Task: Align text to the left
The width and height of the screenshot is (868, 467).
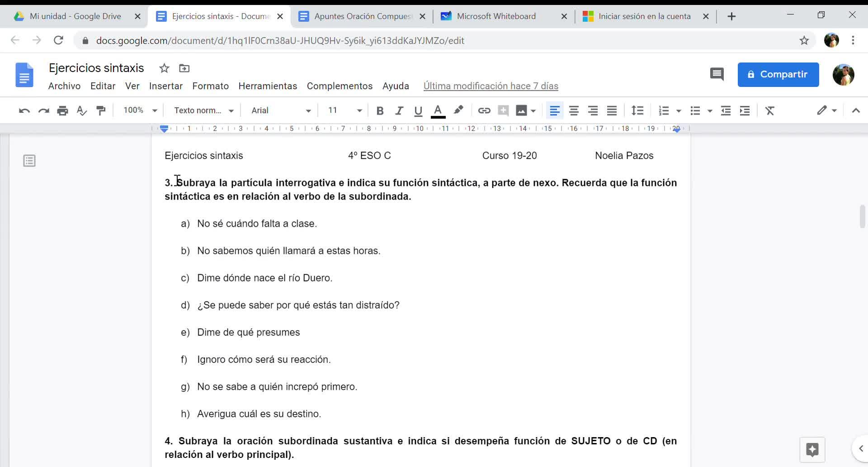Action: click(555, 110)
